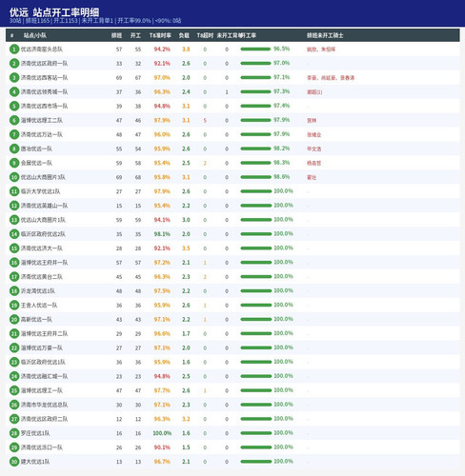The width and height of the screenshot is (465, 476).
Task: Select rank badge 20 in the list
Action: tap(14, 319)
